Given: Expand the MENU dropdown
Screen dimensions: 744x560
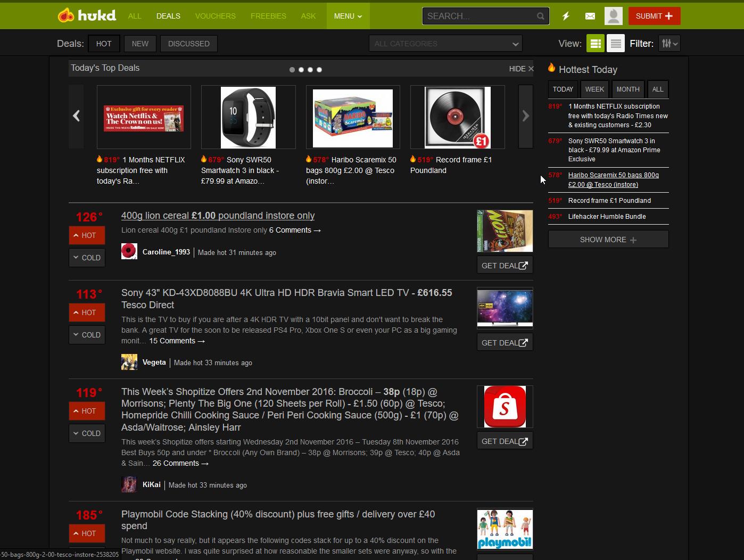Looking at the screenshot, I should point(348,16).
